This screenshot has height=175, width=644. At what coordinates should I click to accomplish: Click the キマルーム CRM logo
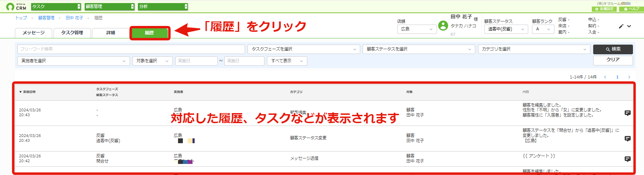[x=16, y=7]
